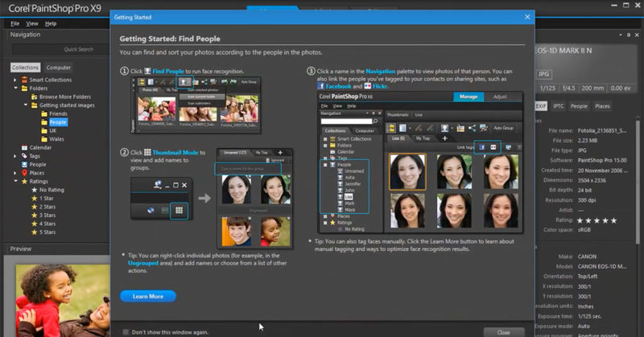
Task: Click the Software value PaintShop Pro 15.00
Action: coord(602,160)
